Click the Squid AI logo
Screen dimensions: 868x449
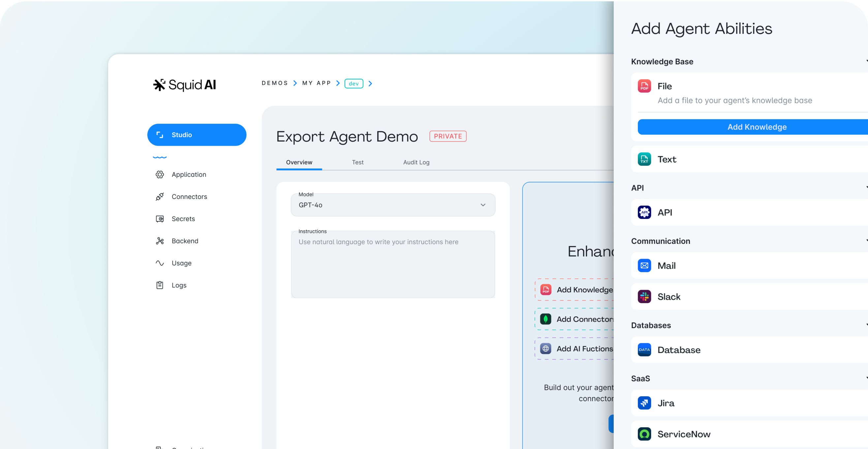pos(184,84)
